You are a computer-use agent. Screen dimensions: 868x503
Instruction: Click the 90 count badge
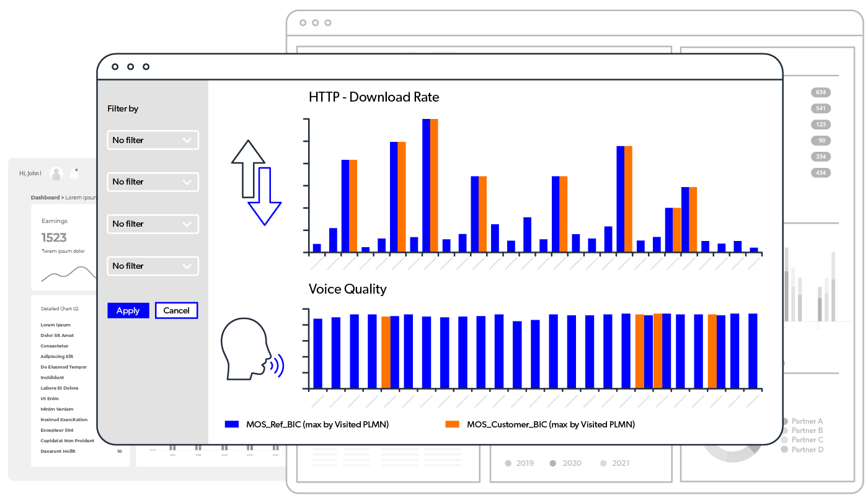pos(821,141)
